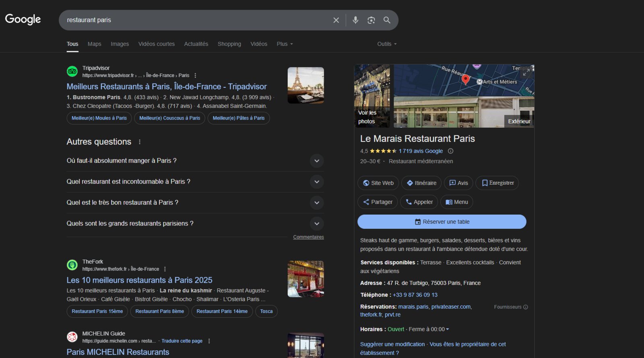Expand the map with fullscreen arrows icon
The image size is (644, 358).
point(526,72)
